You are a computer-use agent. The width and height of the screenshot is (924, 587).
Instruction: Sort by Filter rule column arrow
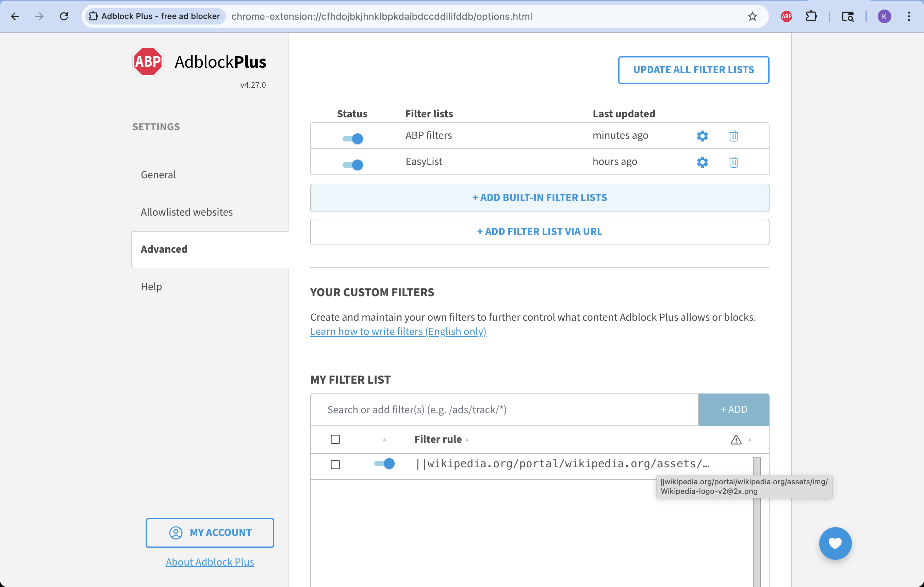(x=467, y=440)
